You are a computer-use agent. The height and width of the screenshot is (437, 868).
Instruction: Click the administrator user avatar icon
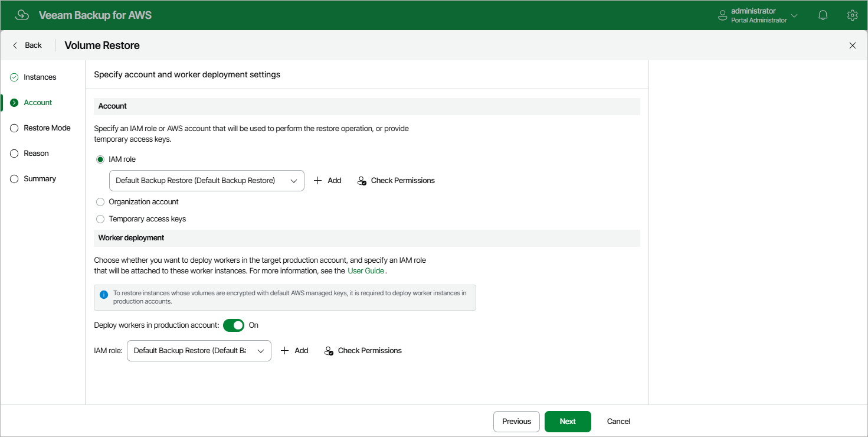[722, 15]
